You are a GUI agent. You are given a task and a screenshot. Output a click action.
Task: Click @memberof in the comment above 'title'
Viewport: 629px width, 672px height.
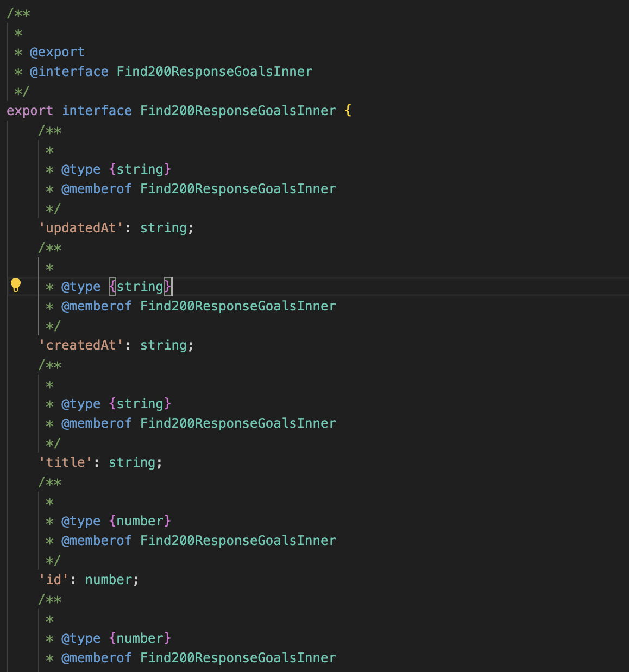[x=97, y=423]
